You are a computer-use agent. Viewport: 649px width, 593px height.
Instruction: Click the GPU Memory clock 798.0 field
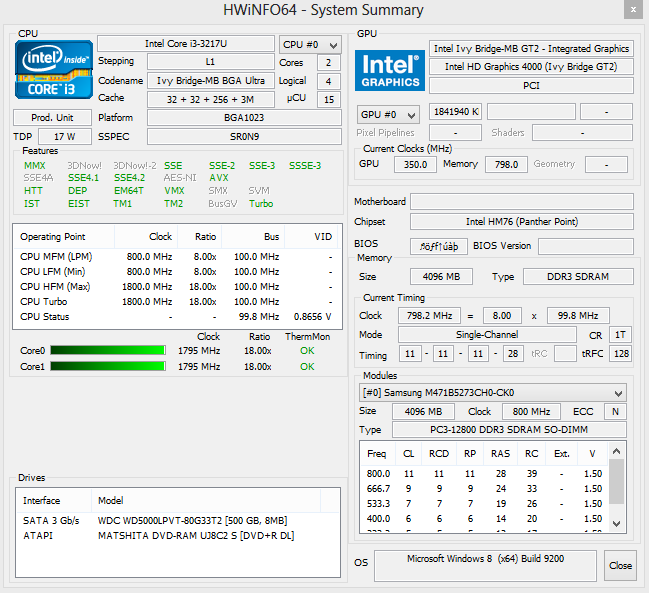point(506,165)
